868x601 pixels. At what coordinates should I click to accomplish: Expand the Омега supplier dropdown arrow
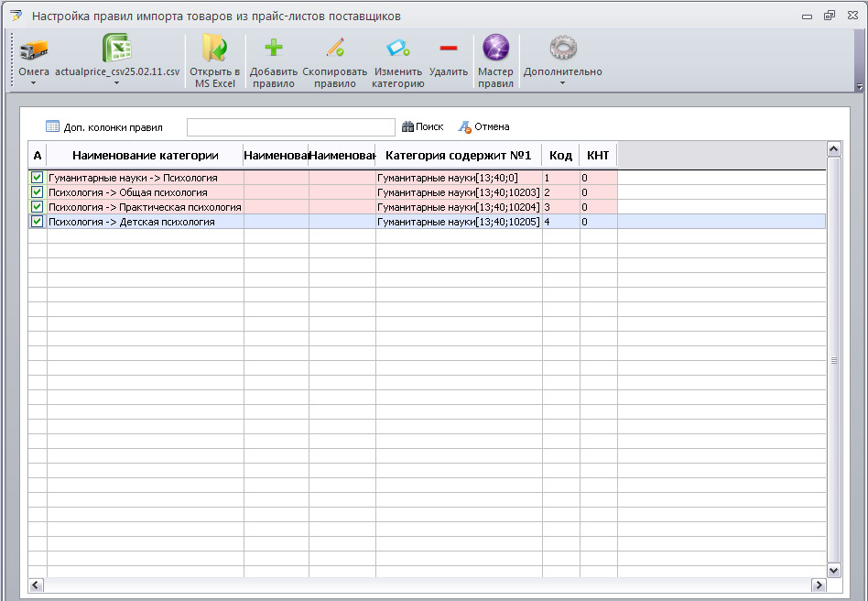[x=33, y=83]
